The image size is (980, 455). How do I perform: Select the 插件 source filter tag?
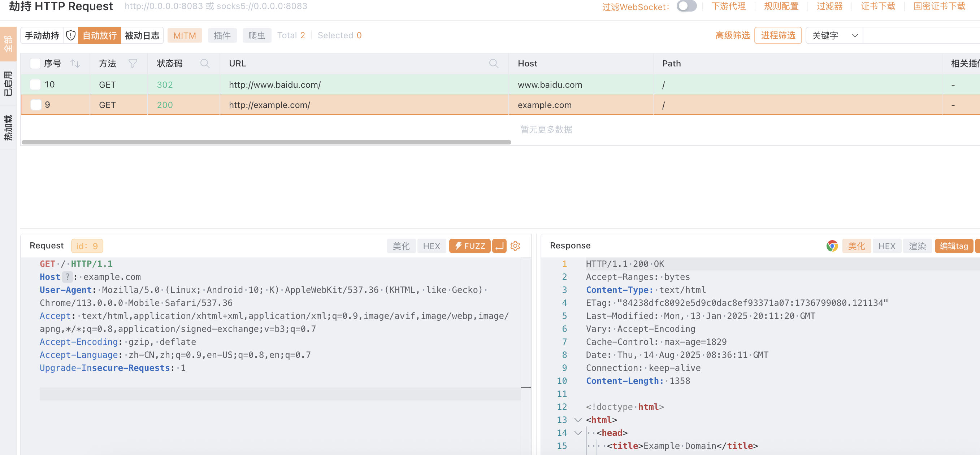coord(222,35)
